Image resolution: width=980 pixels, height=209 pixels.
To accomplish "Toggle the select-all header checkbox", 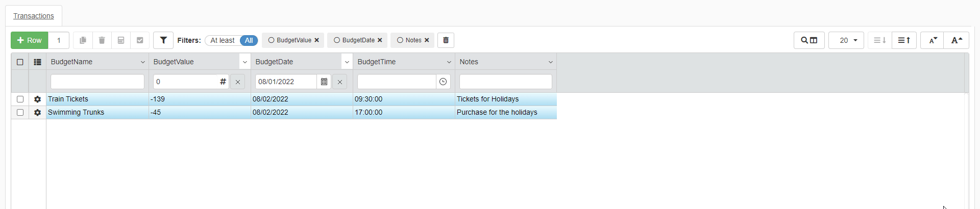I will (x=20, y=62).
